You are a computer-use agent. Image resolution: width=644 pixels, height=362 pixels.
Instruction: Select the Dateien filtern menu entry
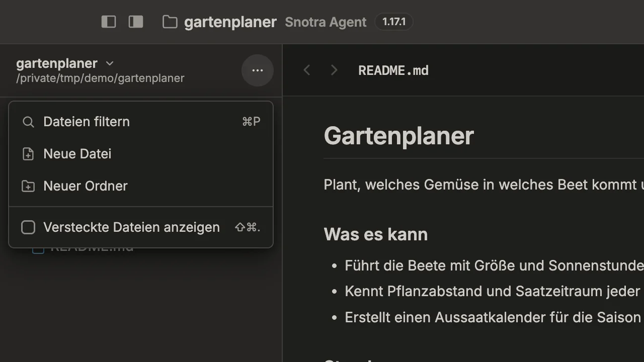click(x=141, y=122)
